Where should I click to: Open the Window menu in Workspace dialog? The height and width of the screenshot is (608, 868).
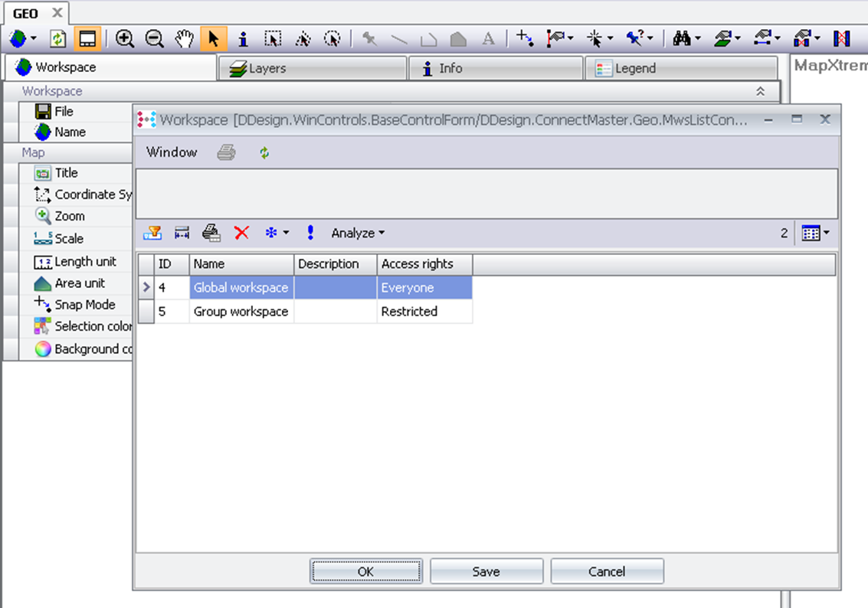click(172, 152)
